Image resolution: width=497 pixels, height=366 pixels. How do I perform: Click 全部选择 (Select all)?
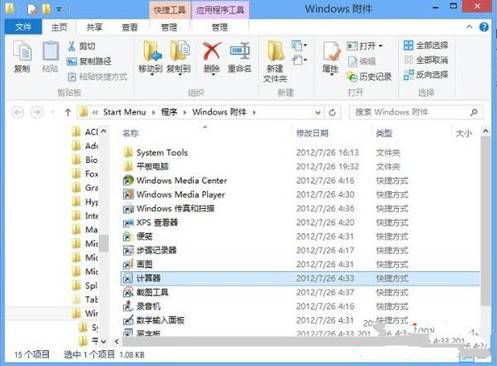pos(426,45)
